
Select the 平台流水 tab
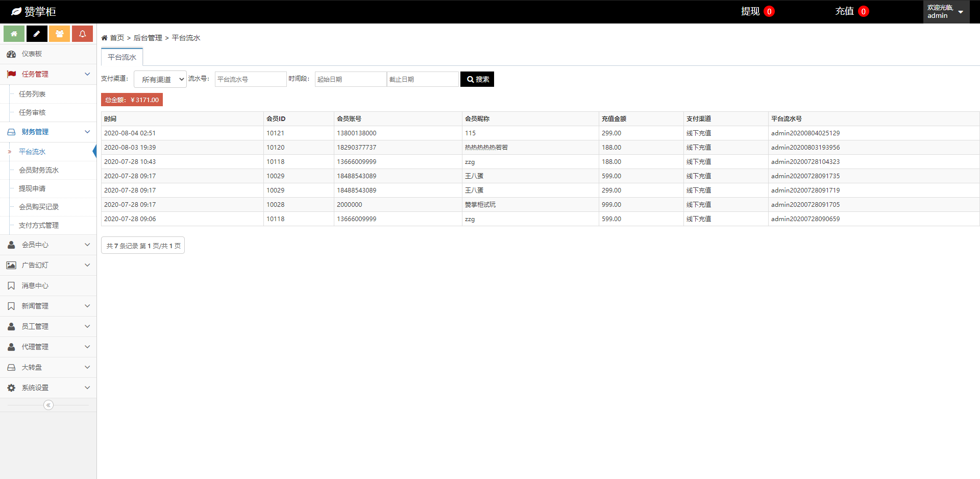click(x=122, y=57)
